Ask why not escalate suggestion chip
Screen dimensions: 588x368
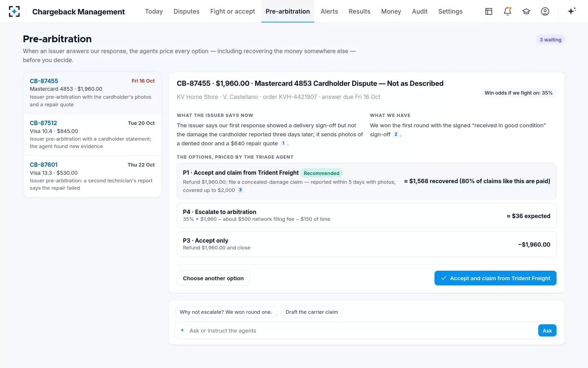tap(226, 312)
